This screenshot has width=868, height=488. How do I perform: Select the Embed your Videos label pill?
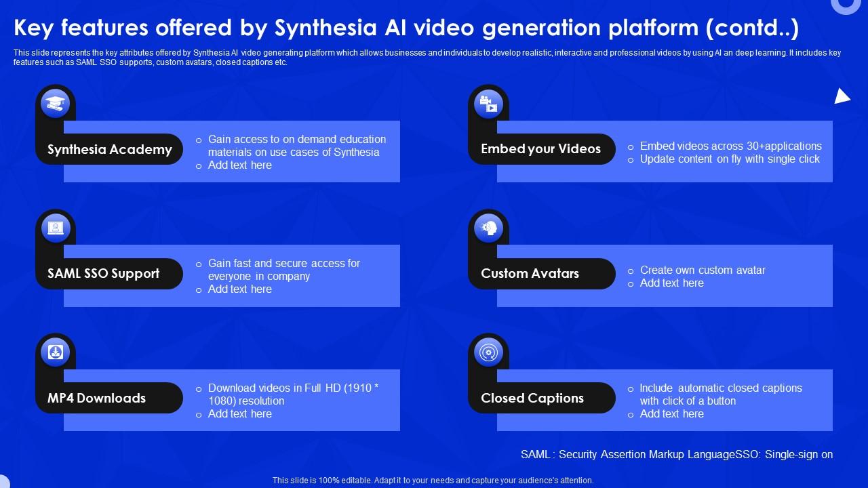(x=542, y=149)
